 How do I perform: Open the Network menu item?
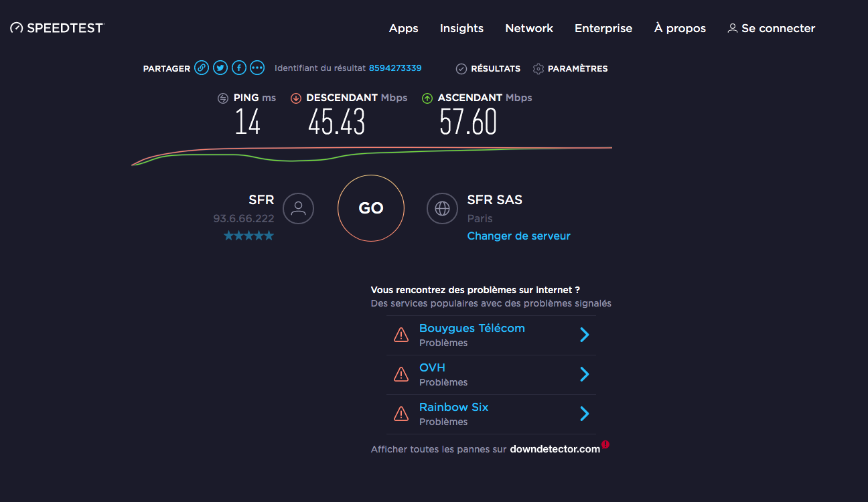(529, 28)
